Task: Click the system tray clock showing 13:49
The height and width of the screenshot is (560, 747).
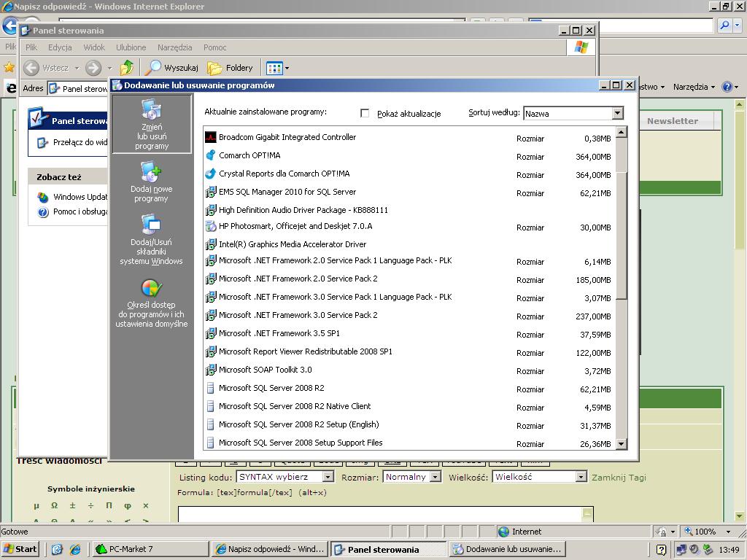Action: 729,550
